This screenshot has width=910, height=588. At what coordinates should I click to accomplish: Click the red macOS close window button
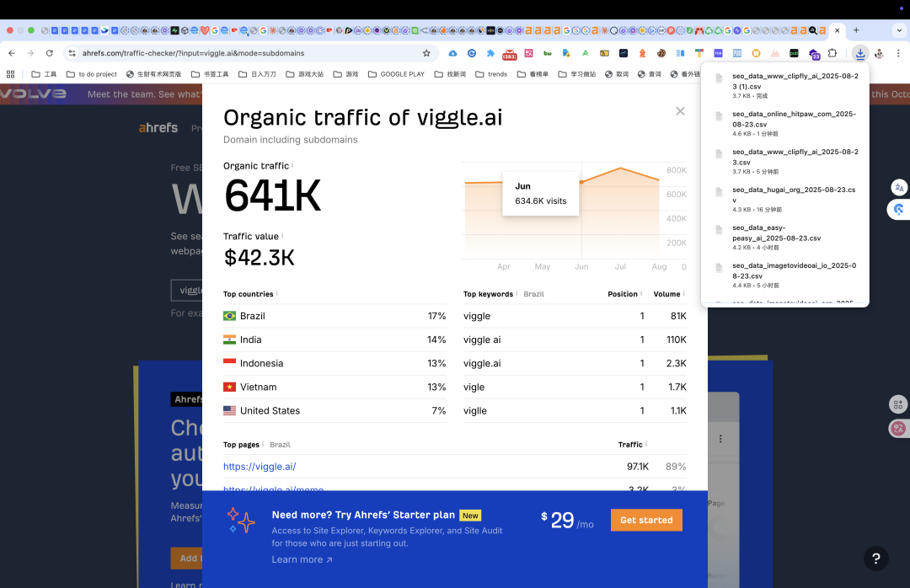(x=10, y=30)
